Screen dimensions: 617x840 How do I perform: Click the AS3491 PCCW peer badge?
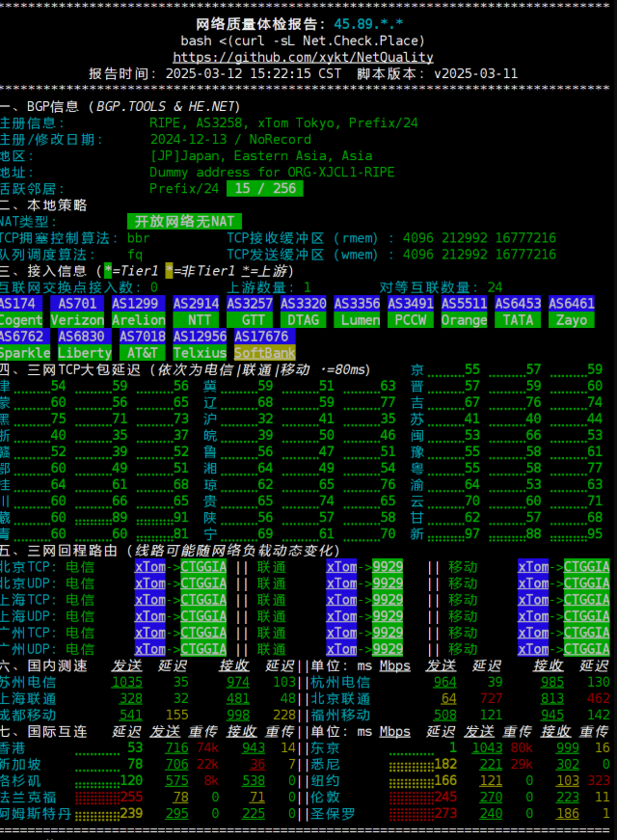click(411, 312)
